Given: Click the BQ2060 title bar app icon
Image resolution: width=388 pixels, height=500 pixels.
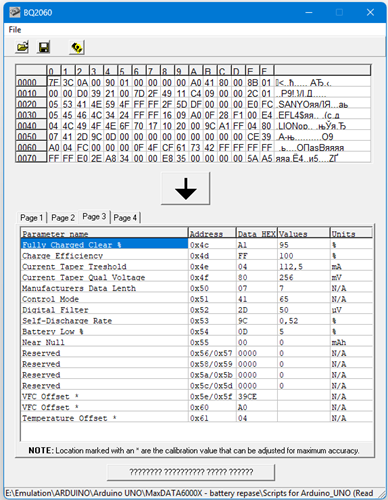Looking at the screenshot, I should (14, 13).
